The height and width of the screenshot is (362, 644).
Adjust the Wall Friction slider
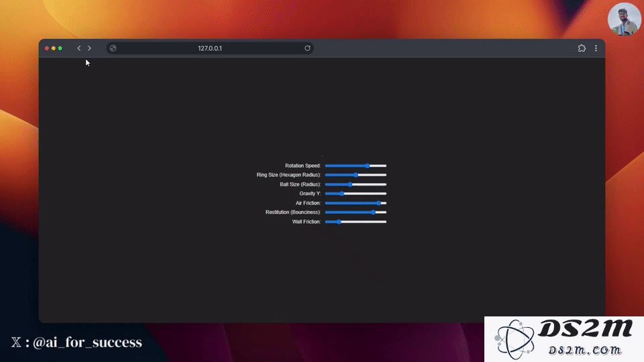tap(356, 222)
